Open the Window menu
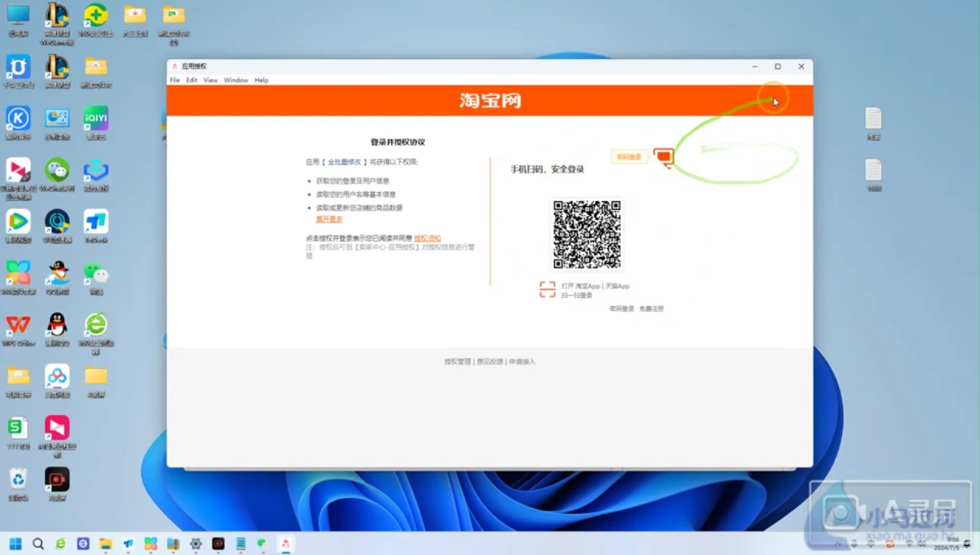The image size is (980, 555). click(236, 80)
